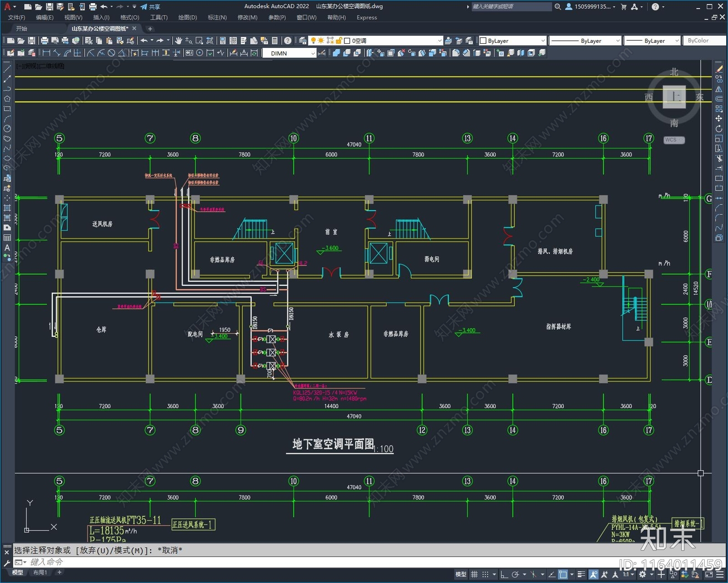Select the Pan tool in the toolbar

click(x=178, y=41)
